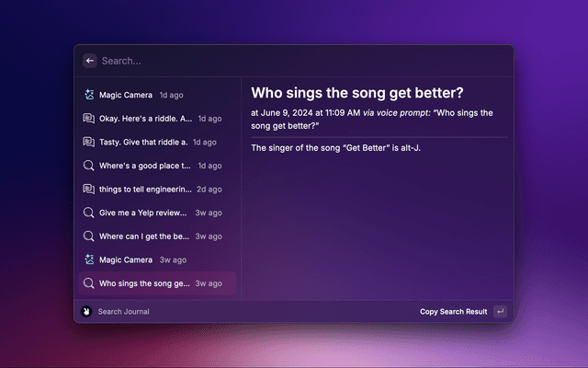The image size is (588, 368).
Task: Open "Where can I get the be..." entry
Action: click(144, 236)
